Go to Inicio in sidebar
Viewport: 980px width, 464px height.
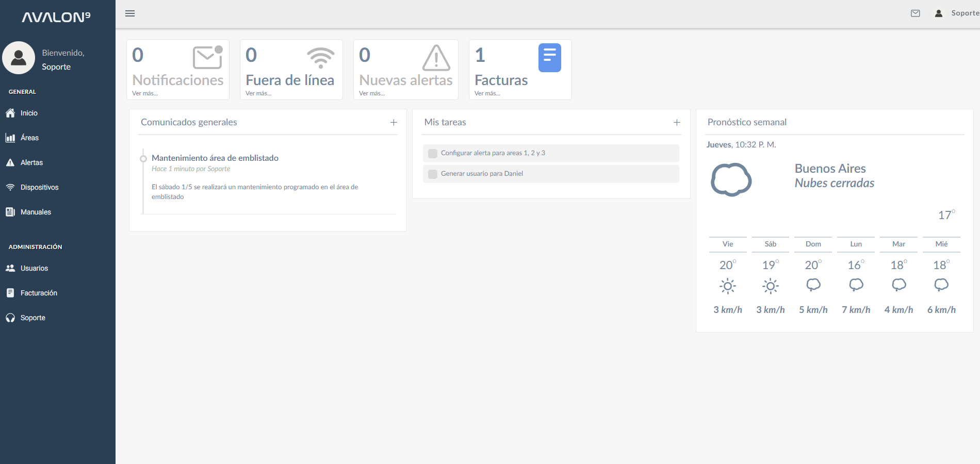point(29,113)
